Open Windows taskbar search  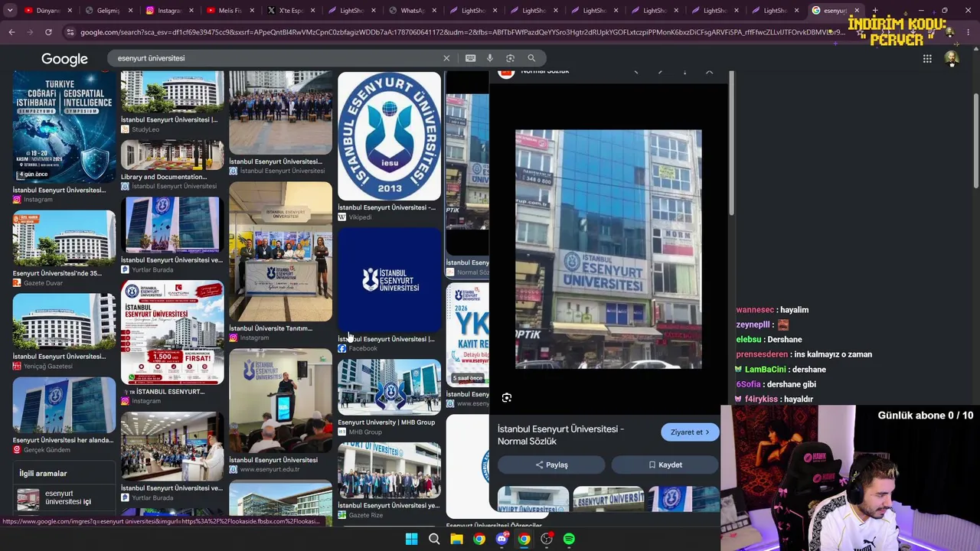(x=434, y=539)
